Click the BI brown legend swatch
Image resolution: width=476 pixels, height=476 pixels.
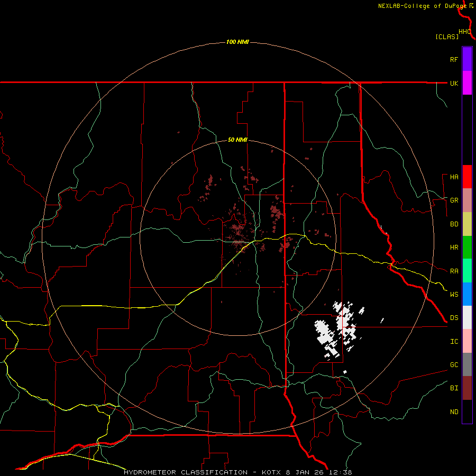coord(467,388)
